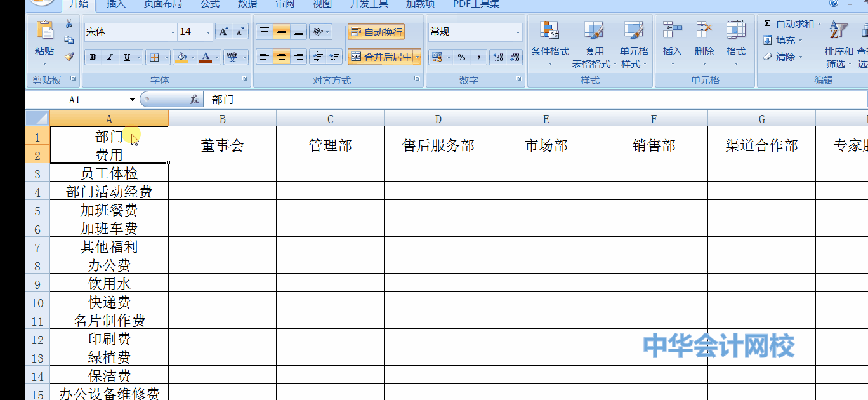Click the decrease decimal places icon

[515, 57]
